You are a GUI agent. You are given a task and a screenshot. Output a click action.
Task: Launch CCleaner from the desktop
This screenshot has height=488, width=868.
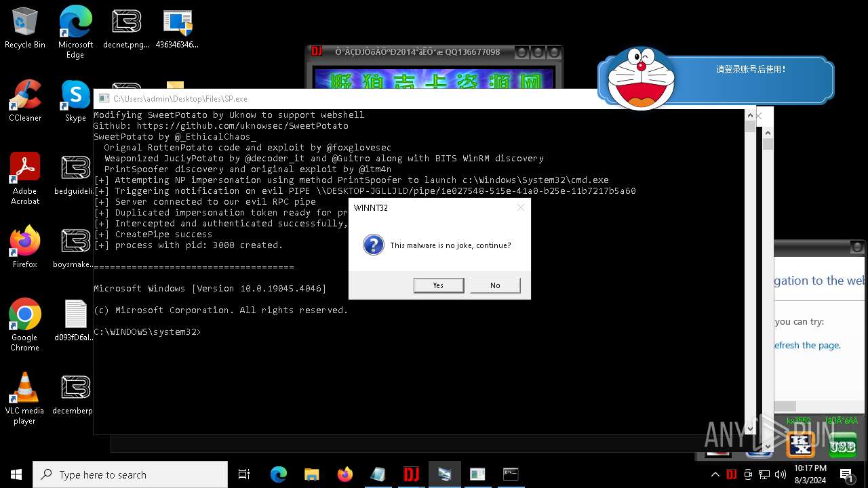(x=25, y=101)
